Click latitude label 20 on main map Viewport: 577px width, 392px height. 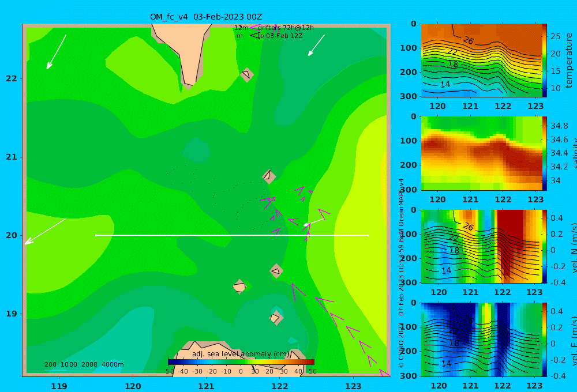(12, 235)
